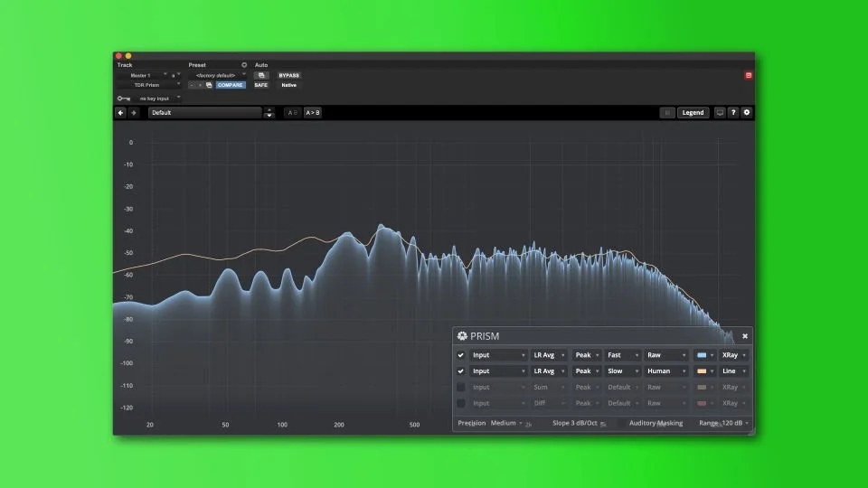Open the Precision Medium dropdown
The width and height of the screenshot is (868, 488).
pos(506,423)
